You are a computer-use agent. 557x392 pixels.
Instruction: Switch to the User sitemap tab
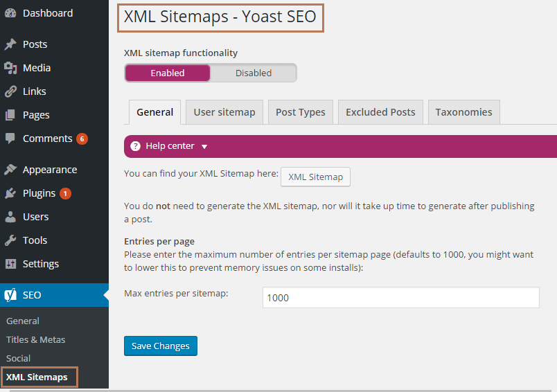pos(224,112)
